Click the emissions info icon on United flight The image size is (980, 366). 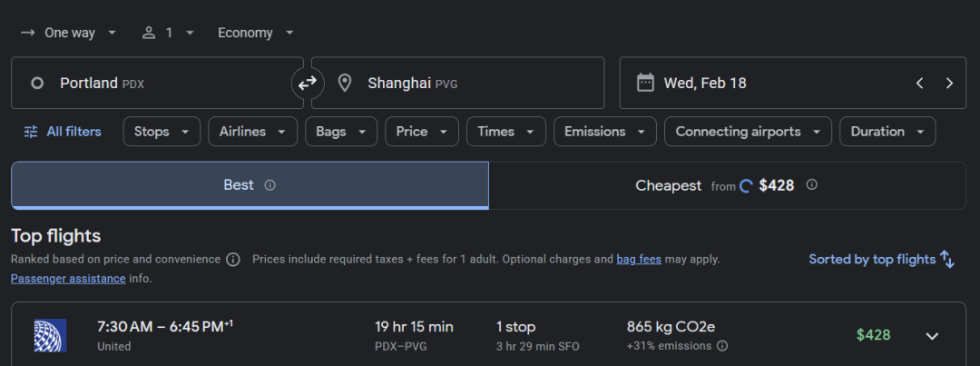coord(722,346)
